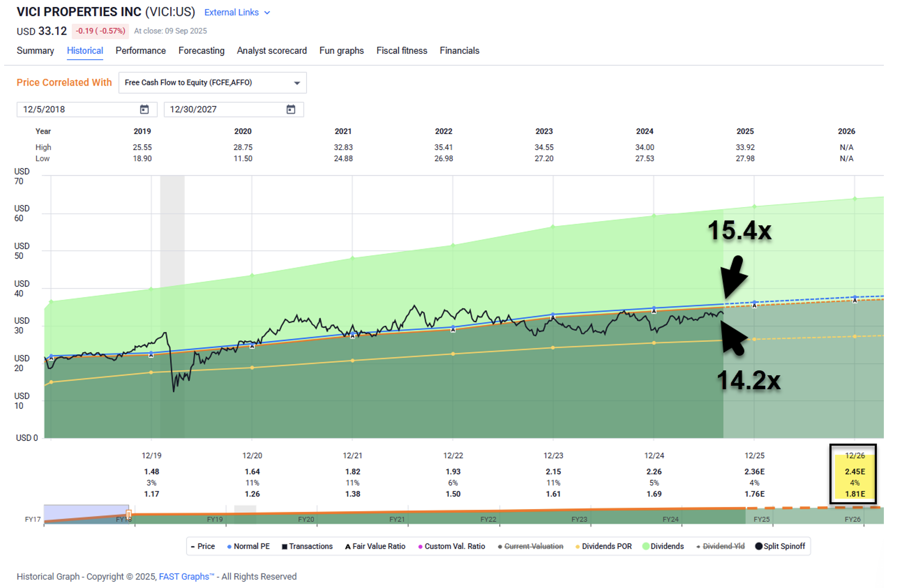Switch to the Fiscal fitness tab

(x=402, y=51)
